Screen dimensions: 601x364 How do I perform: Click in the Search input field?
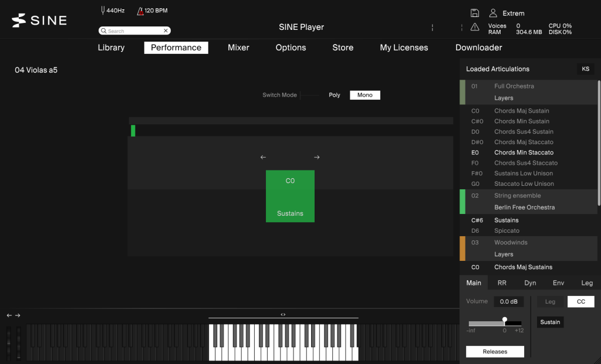pos(134,30)
